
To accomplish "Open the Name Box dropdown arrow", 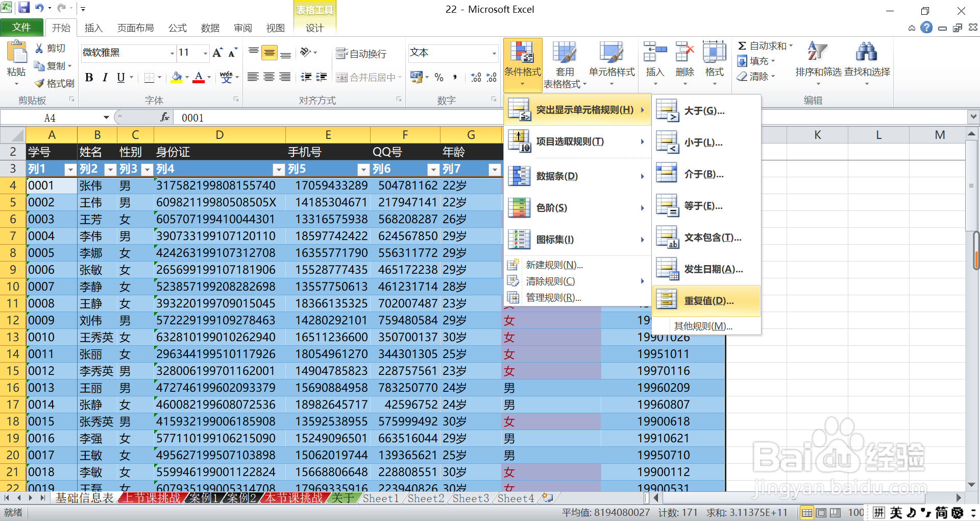I will pos(106,117).
